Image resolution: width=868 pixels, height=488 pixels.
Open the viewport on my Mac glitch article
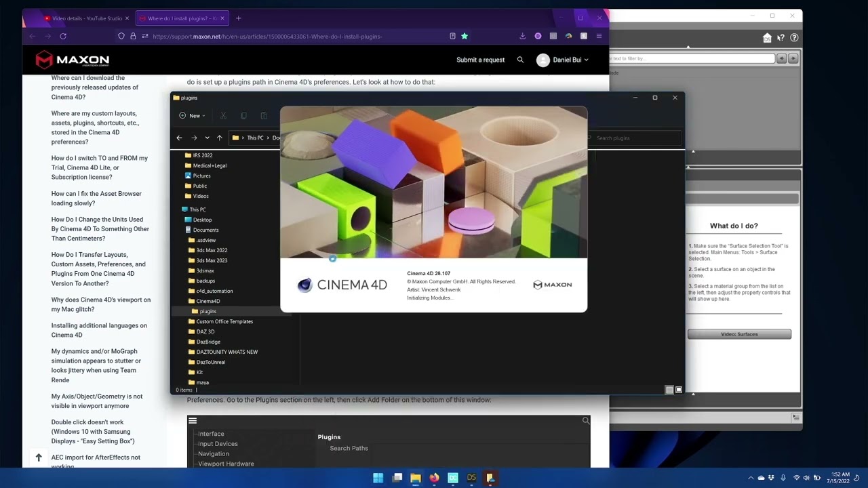click(101, 304)
